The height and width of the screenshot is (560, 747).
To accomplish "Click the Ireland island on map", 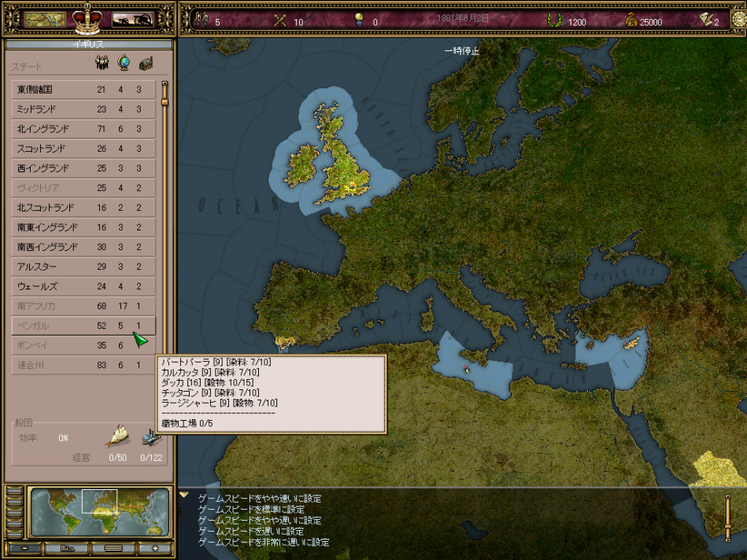I will click(x=302, y=165).
